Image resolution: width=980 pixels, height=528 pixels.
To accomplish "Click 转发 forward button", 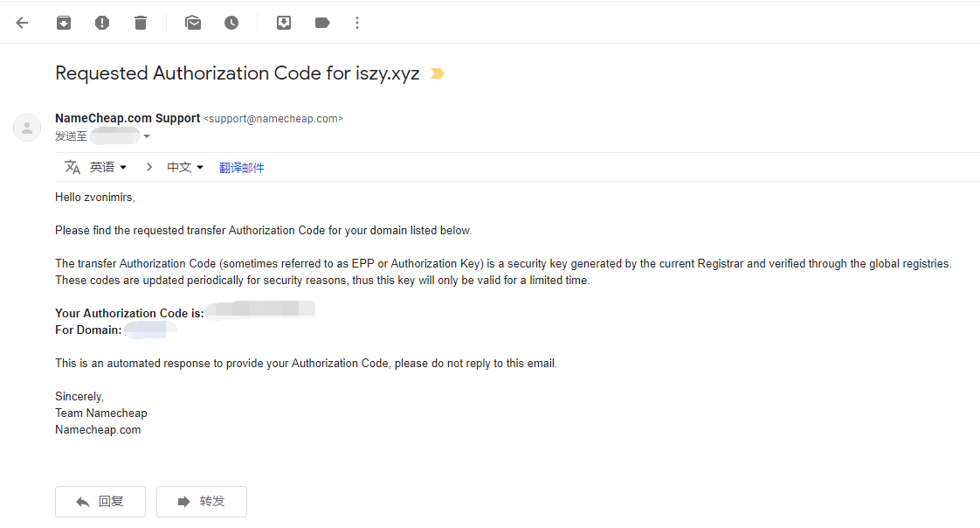I will 202,502.
